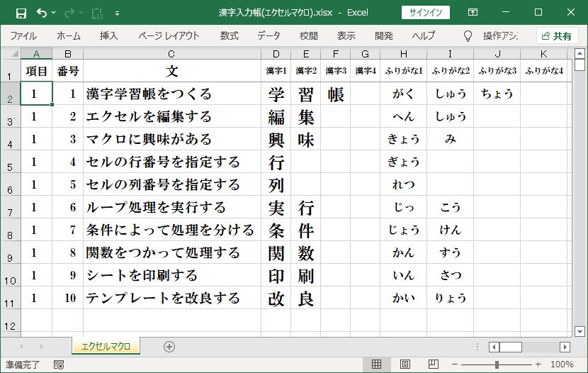The image size is (588, 373).
Task: Click the Save icon in quick access toolbar
Action: pos(21,13)
